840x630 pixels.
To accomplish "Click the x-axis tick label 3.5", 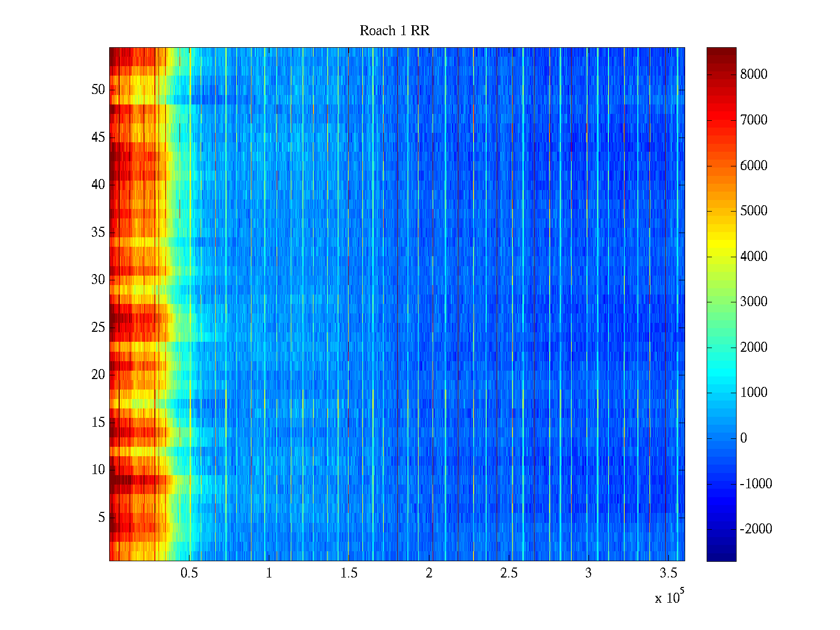I will coord(668,573).
